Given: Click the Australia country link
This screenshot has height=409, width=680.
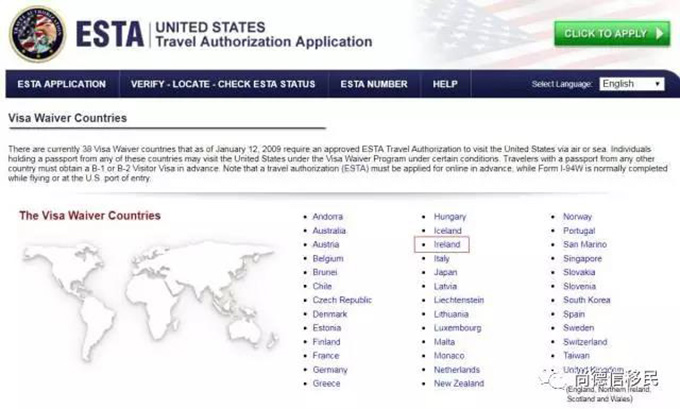Looking at the screenshot, I should point(329,230).
